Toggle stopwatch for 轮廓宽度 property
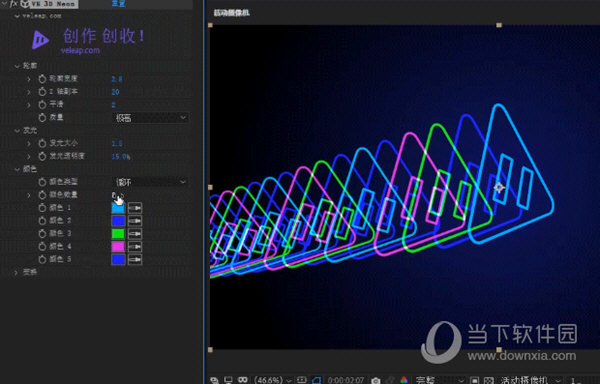Screen dimensions: 600x384 click(x=42, y=79)
